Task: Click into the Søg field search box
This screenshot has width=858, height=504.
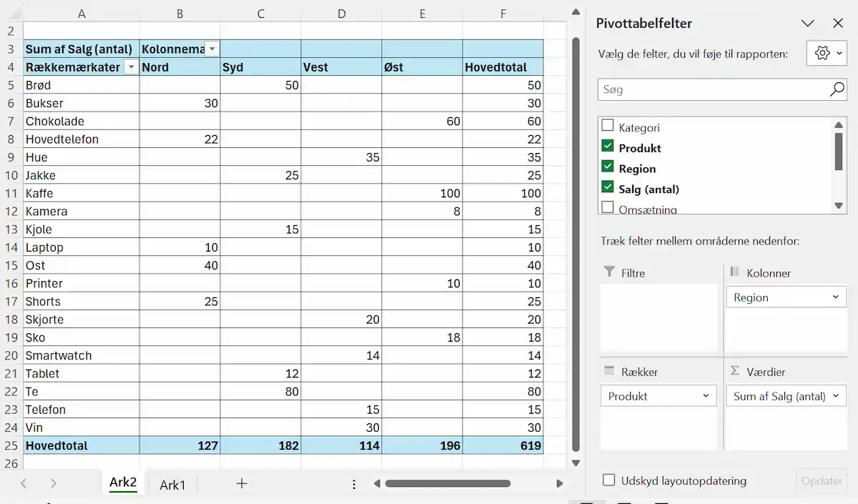Action: (x=711, y=89)
